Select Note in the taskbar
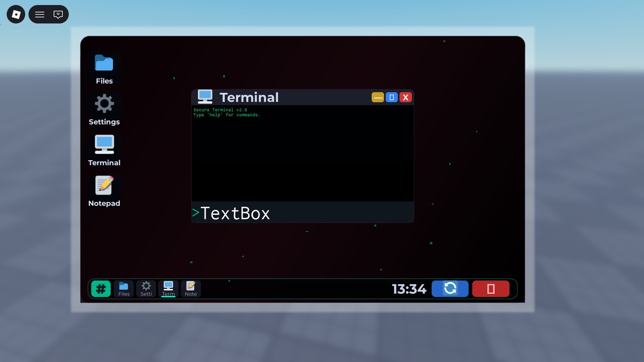Screen dimensions: 644x362 coord(191,289)
